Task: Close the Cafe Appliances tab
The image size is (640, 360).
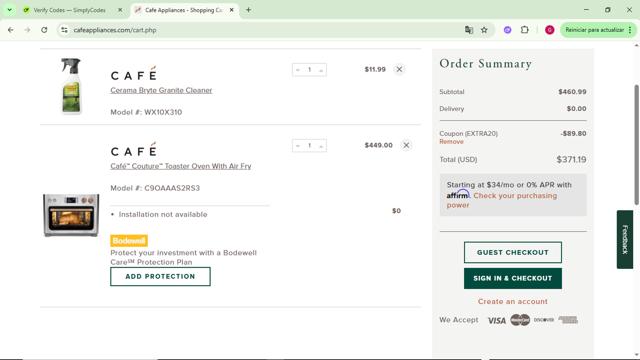Action: coord(231,10)
